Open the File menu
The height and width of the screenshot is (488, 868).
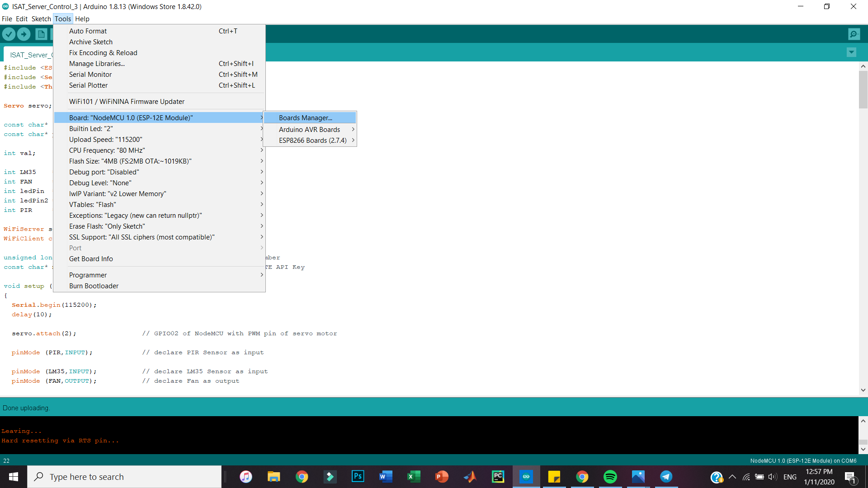click(7, 19)
